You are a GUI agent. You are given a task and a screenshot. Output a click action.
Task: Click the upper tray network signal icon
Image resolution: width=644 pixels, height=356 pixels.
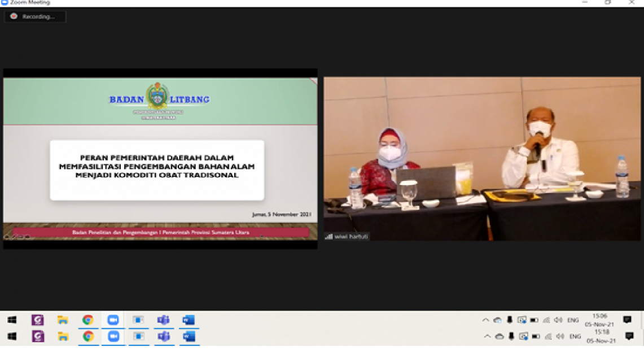point(546,320)
